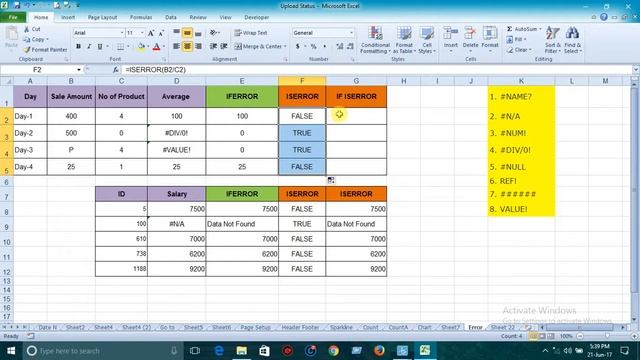Open Find & Select menu
The height and width of the screenshot is (360, 640).
click(573, 40)
